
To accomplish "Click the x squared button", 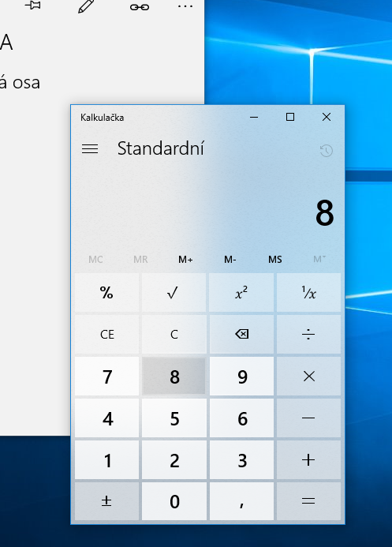I will click(241, 293).
